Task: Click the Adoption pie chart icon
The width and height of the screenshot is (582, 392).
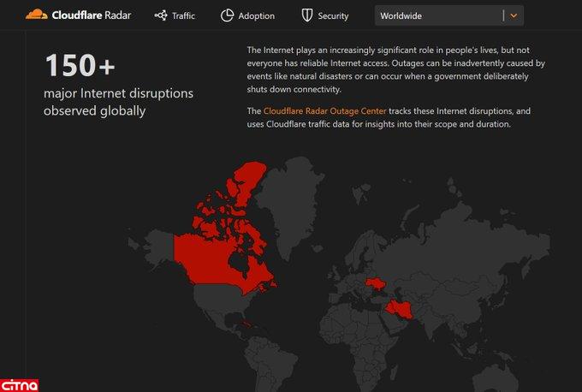Action: pyautogui.click(x=227, y=15)
